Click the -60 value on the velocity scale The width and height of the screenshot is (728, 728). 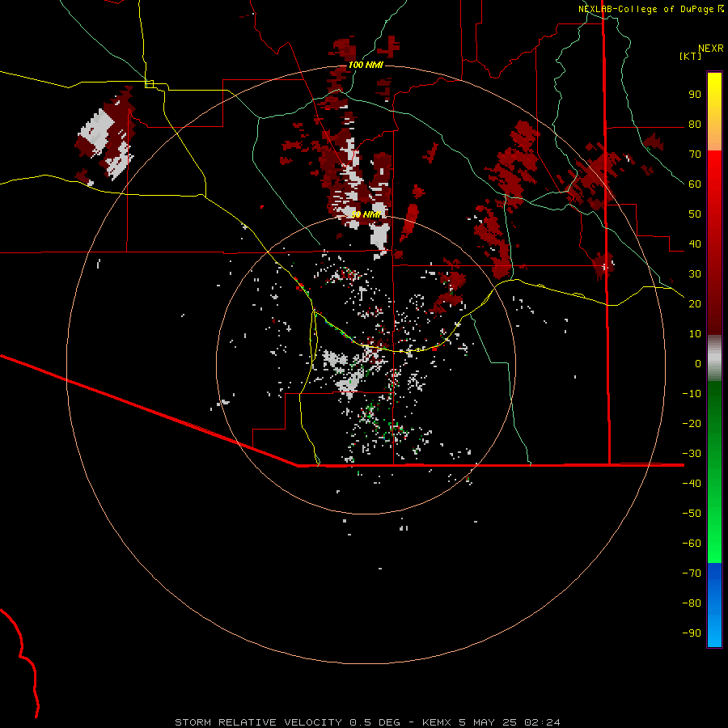[692, 544]
